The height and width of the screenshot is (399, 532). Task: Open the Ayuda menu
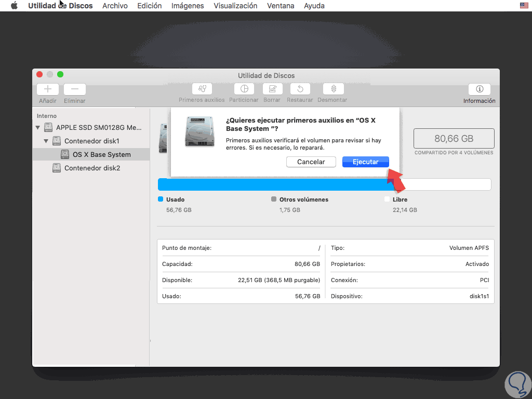click(x=314, y=6)
